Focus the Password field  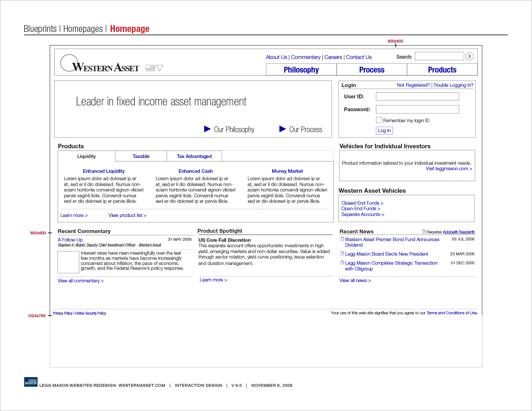pos(417,109)
